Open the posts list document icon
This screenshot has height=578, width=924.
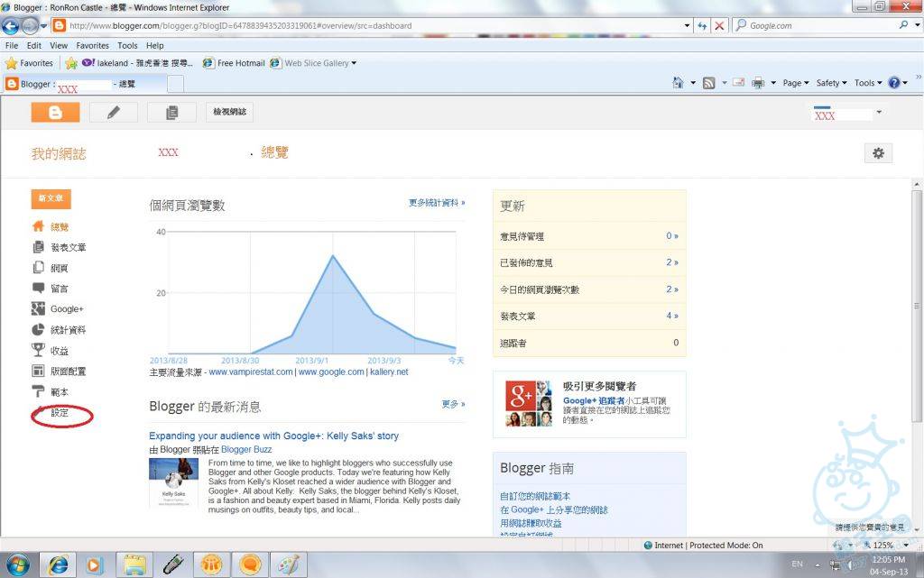click(x=171, y=113)
